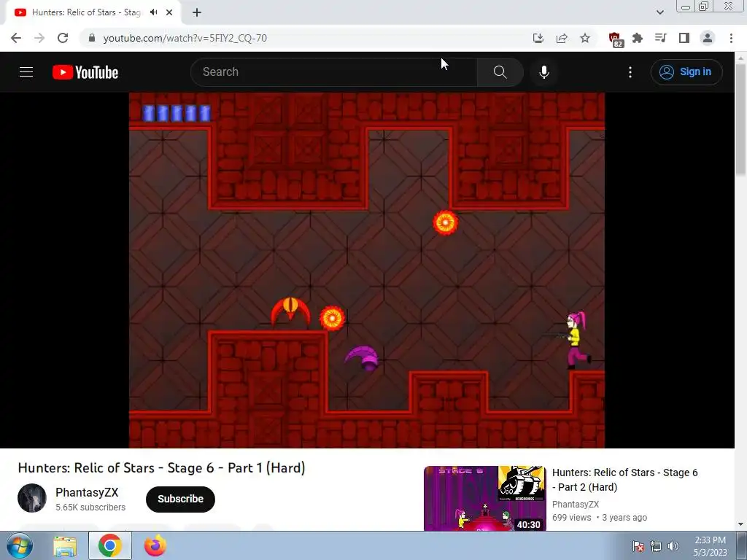This screenshot has height=560, width=747.
Task: Open the network tray icon
Action: (656, 546)
